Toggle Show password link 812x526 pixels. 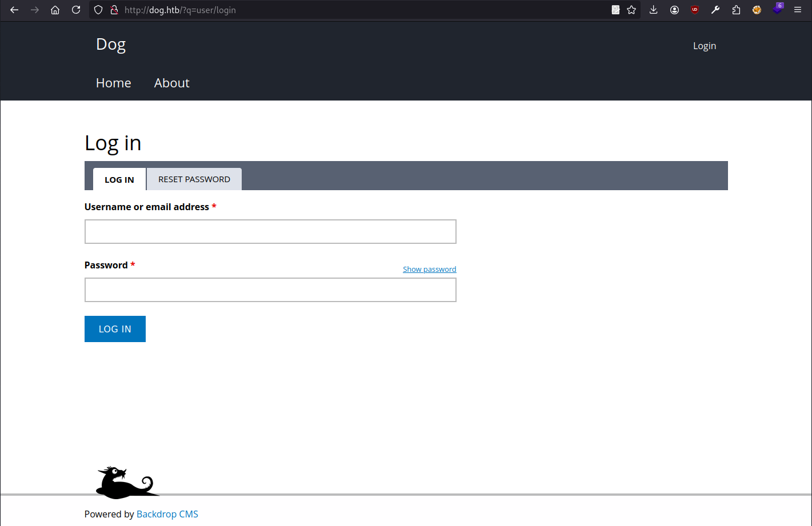click(x=429, y=270)
